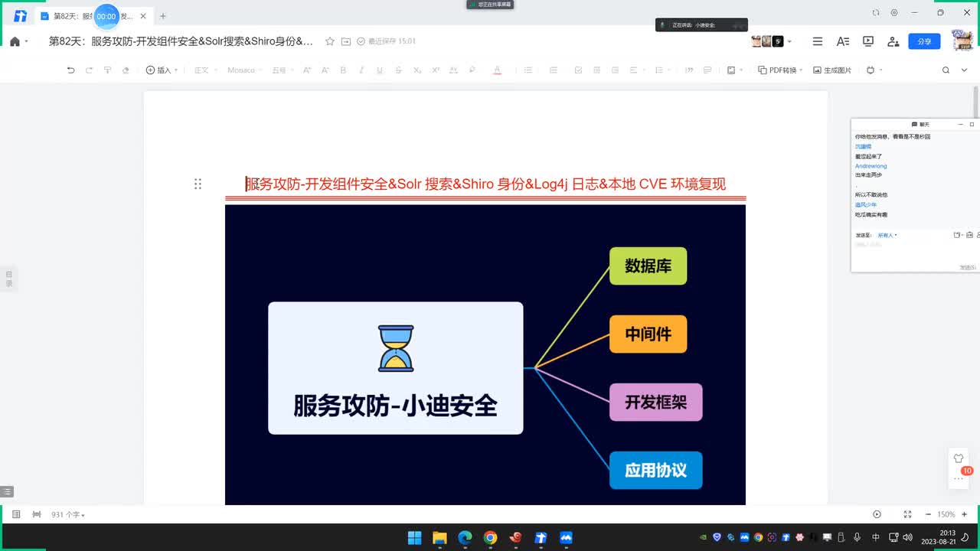The width and height of the screenshot is (980, 551).
Task: Click the chat message input field
Action: (914, 252)
